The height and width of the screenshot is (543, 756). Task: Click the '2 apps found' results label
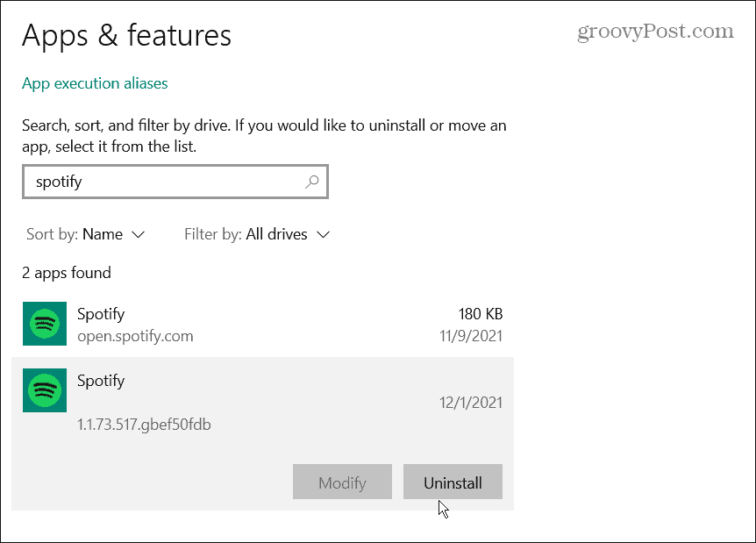tap(67, 273)
